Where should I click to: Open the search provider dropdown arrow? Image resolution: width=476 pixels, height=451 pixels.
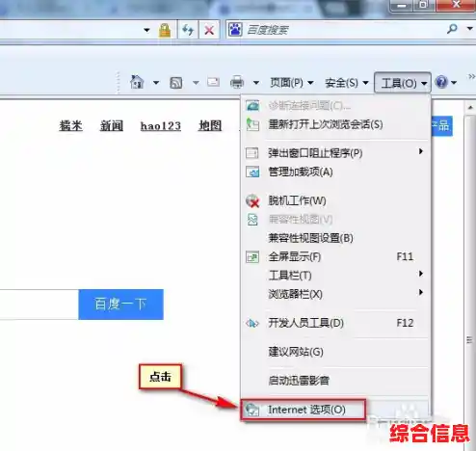click(x=469, y=29)
